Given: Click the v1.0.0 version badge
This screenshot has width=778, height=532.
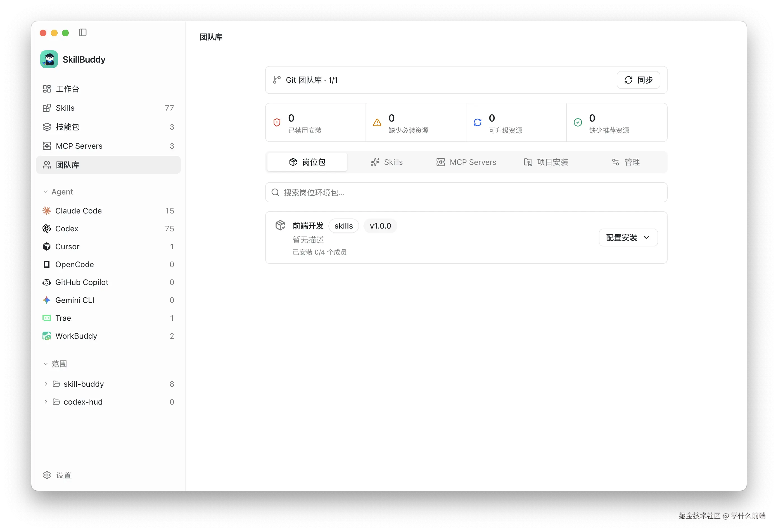Looking at the screenshot, I should 380,226.
